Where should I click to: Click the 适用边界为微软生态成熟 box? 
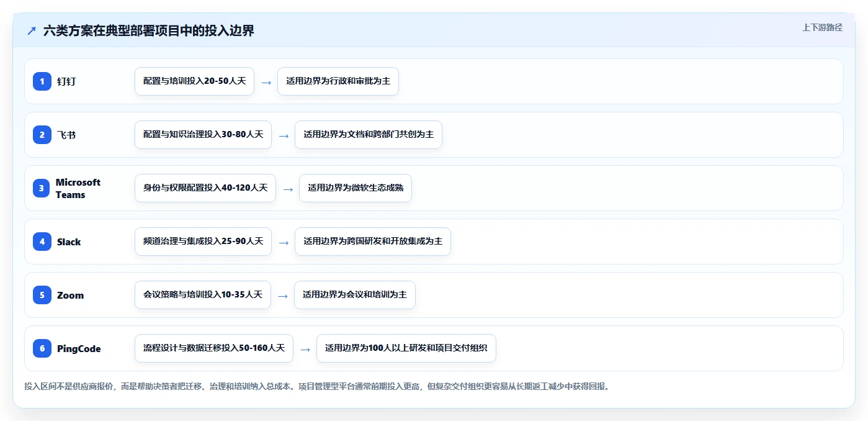pyautogui.click(x=356, y=188)
